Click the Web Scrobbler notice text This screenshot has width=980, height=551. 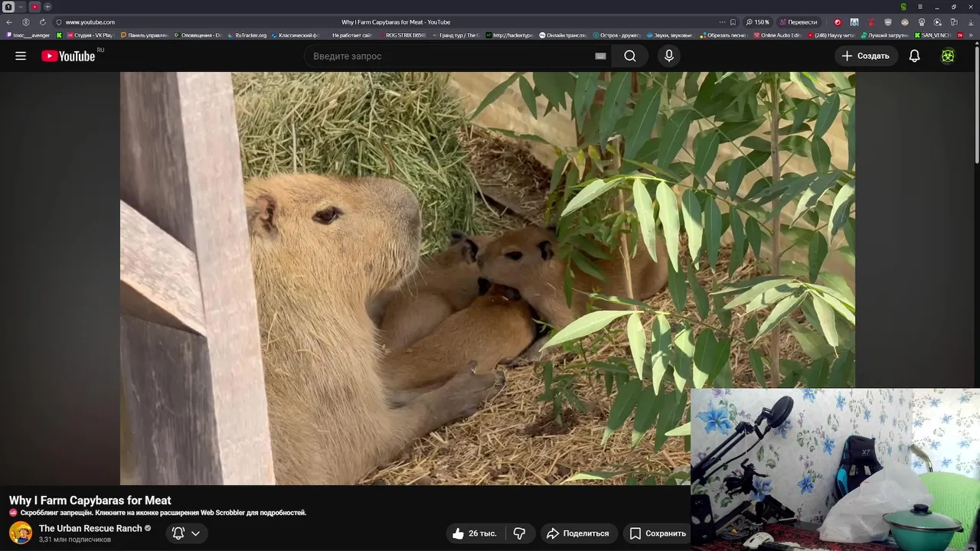tap(163, 513)
